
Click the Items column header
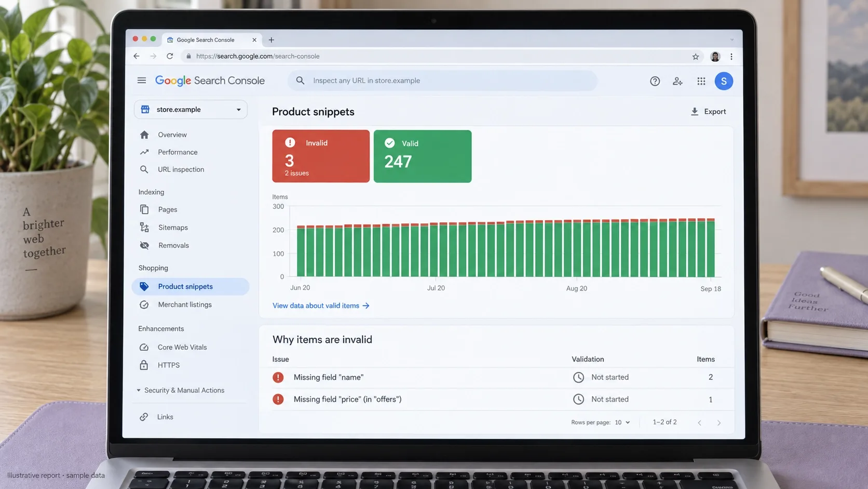tap(706, 359)
